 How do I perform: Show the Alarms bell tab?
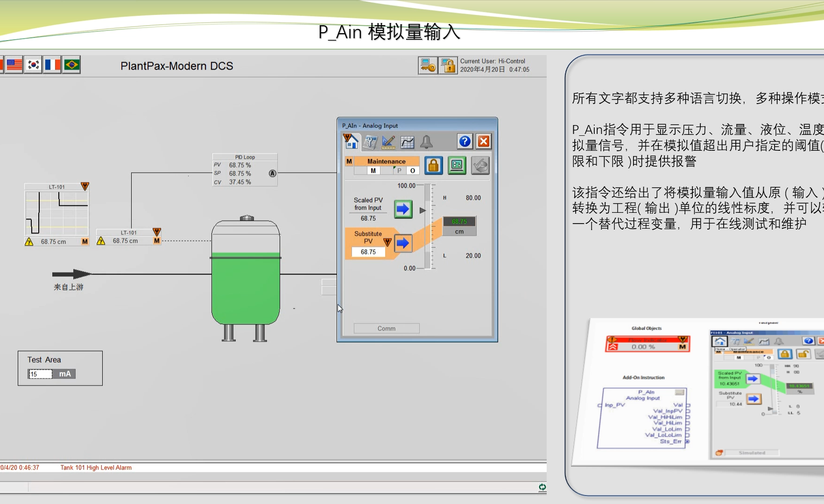pyautogui.click(x=426, y=142)
